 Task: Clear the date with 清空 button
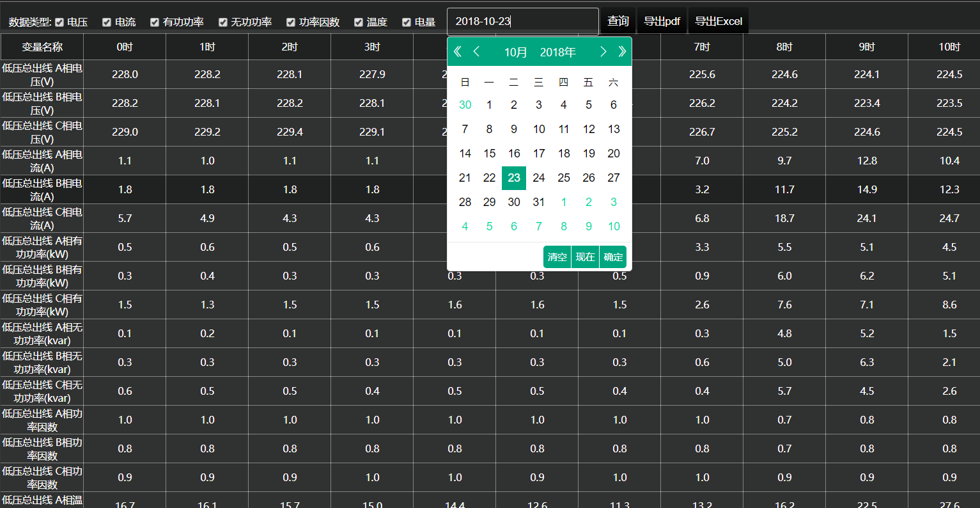[x=557, y=257]
